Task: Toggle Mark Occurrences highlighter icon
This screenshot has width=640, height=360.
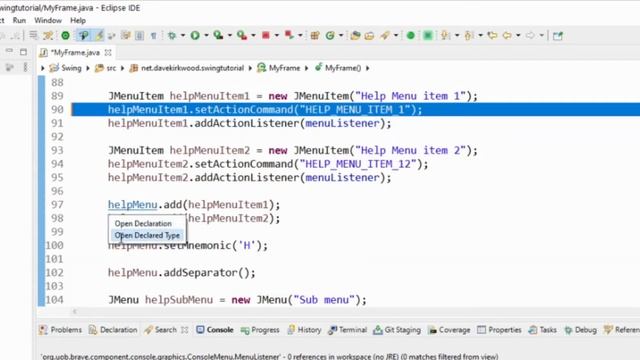Action: click(x=100, y=36)
